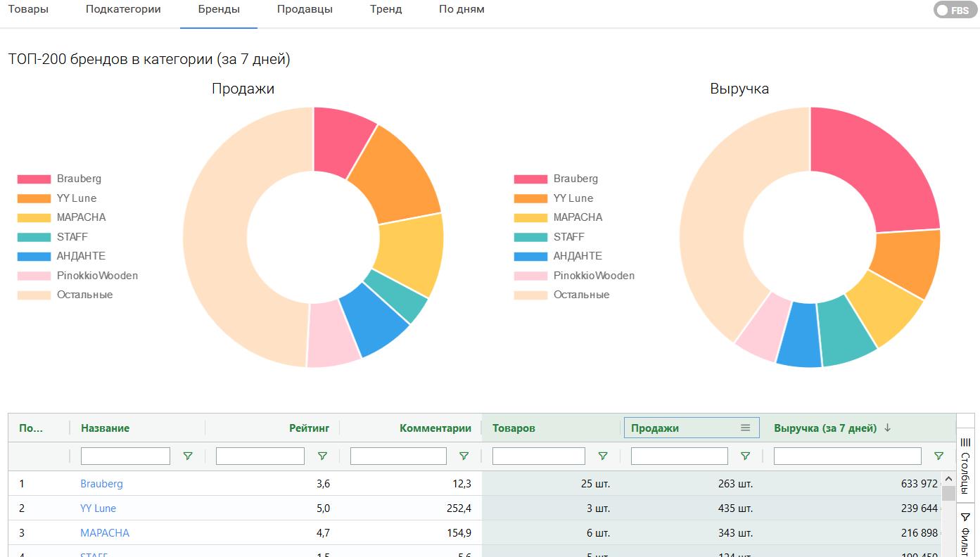Screen dimensions: 980x557
Task: Click the Выручка filter input field
Action: (x=848, y=456)
